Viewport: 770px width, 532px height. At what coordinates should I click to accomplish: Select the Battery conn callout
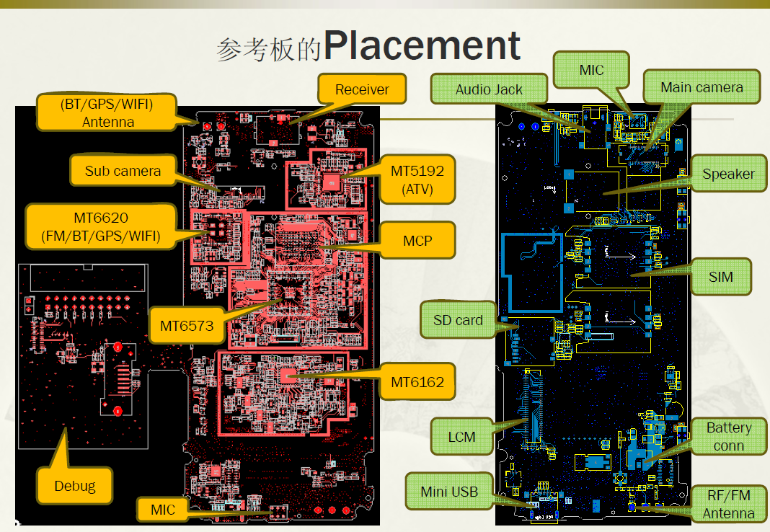(x=729, y=436)
